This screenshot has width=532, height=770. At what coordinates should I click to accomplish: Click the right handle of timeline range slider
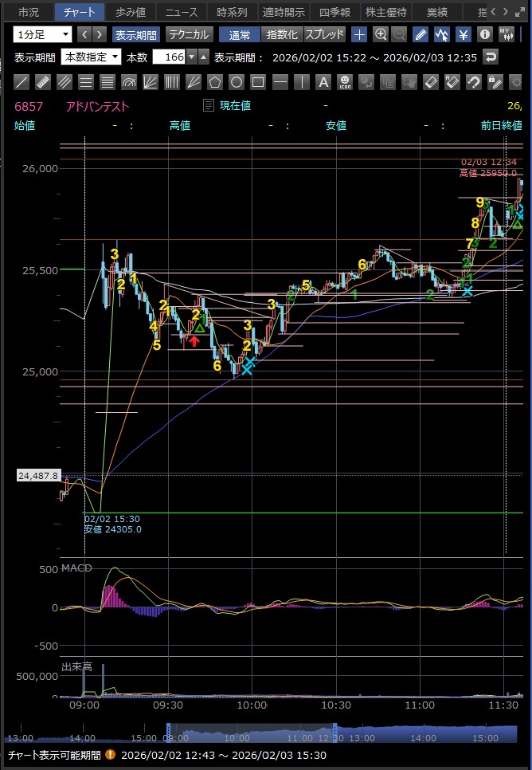(x=335, y=732)
